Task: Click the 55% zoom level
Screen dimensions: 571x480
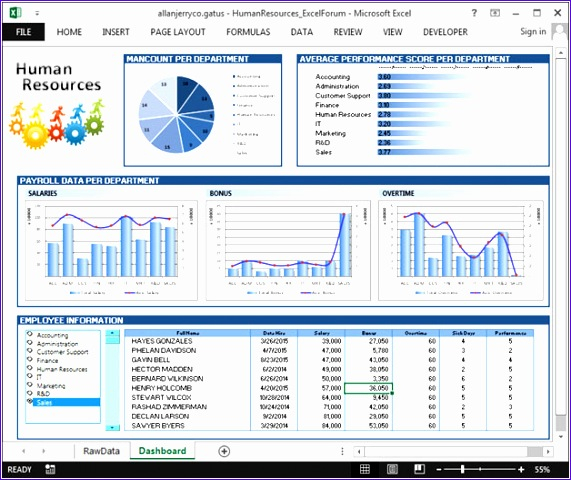Action: (542, 470)
